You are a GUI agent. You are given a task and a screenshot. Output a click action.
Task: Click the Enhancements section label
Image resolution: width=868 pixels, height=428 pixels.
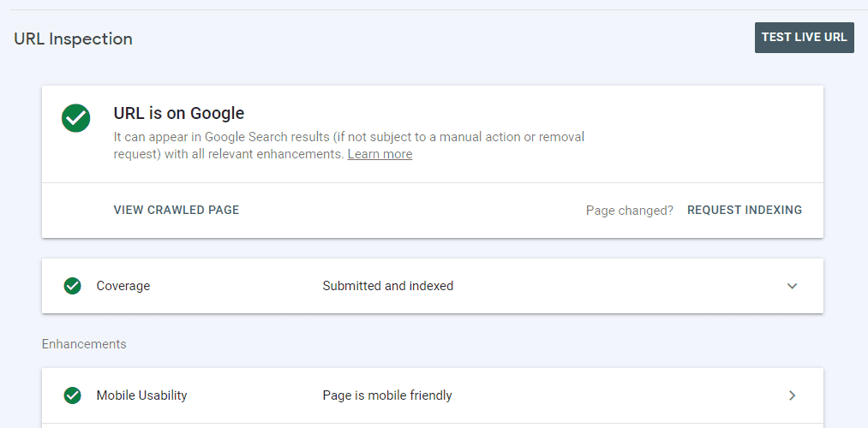(84, 344)
